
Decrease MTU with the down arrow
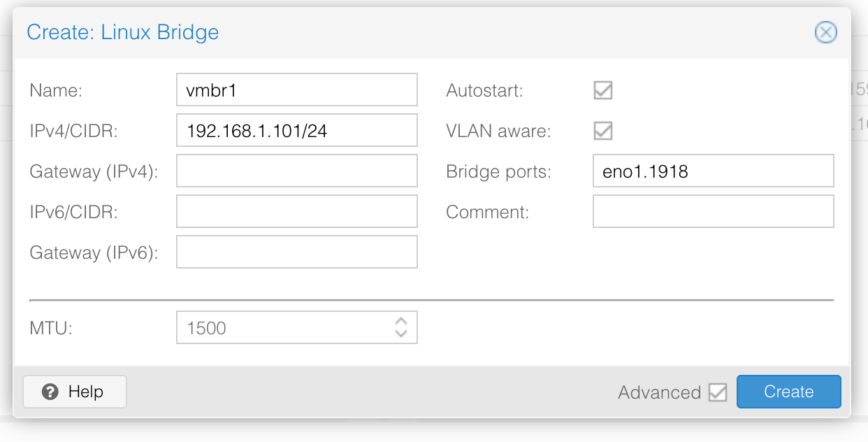click(401, 334)
